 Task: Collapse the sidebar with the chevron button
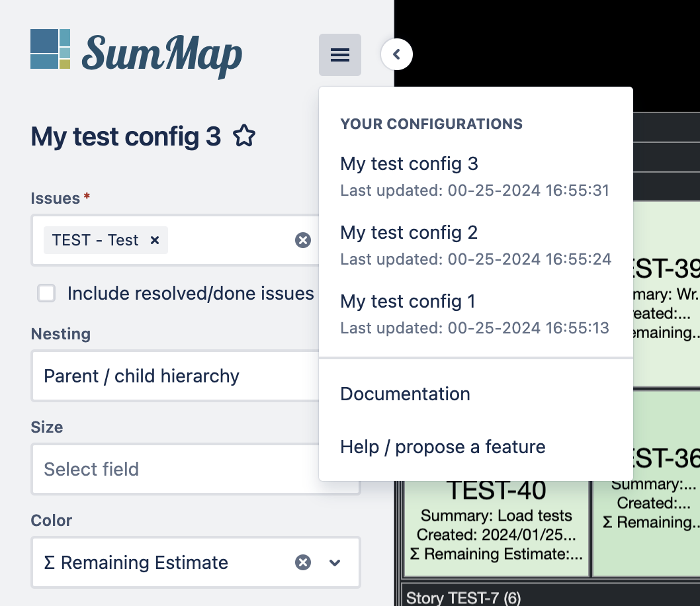click(x=396, y=54)
